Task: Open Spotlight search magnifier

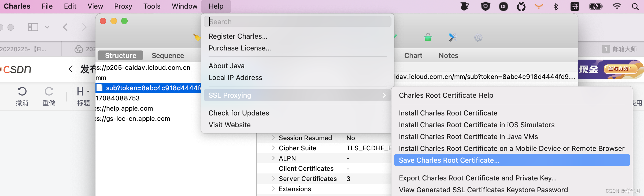Action: (x=635, y=6)
